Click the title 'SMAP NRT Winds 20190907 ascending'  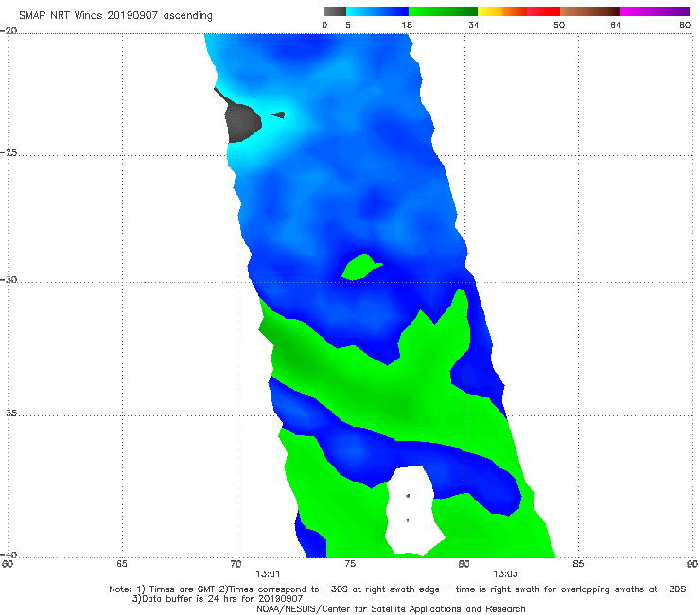pyautogui.click(x=115, y=16)
